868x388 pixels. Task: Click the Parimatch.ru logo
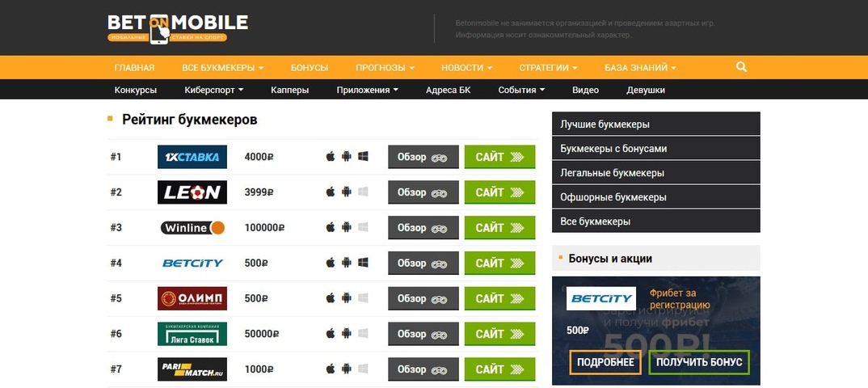click(x=192, y=369)
